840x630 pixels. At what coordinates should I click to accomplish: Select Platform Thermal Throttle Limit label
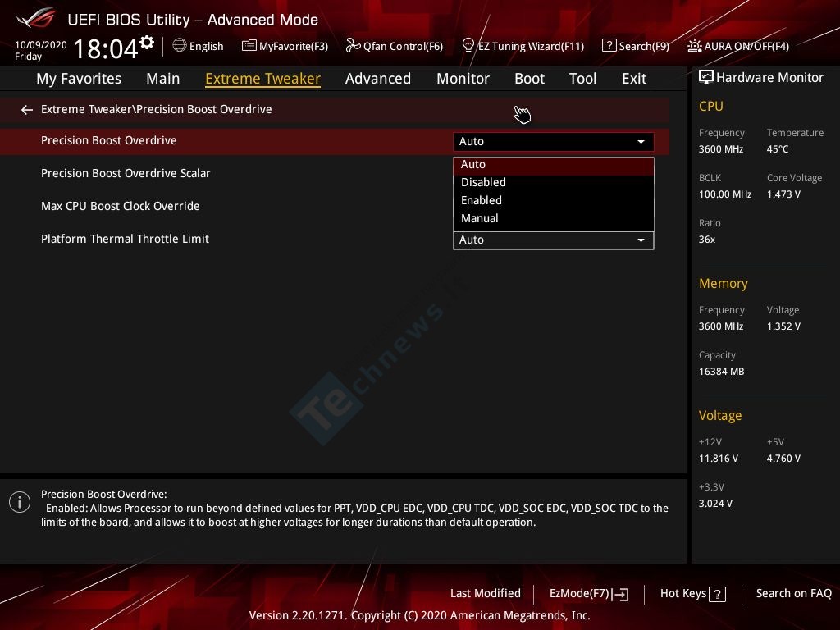click(x=125, y=239)
